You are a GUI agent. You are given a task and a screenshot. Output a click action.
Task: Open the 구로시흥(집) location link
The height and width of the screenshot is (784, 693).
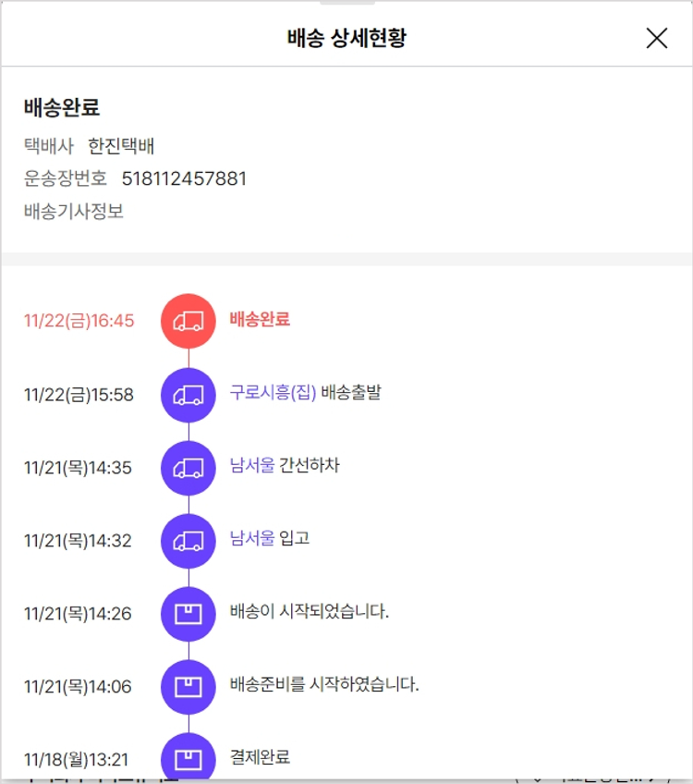tap(273, 393)
